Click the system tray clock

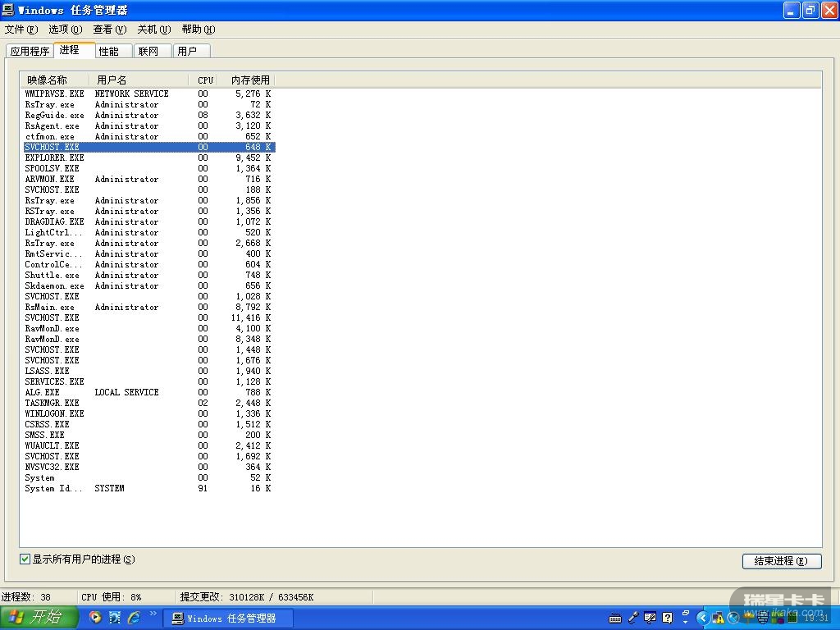pos(816,618)
